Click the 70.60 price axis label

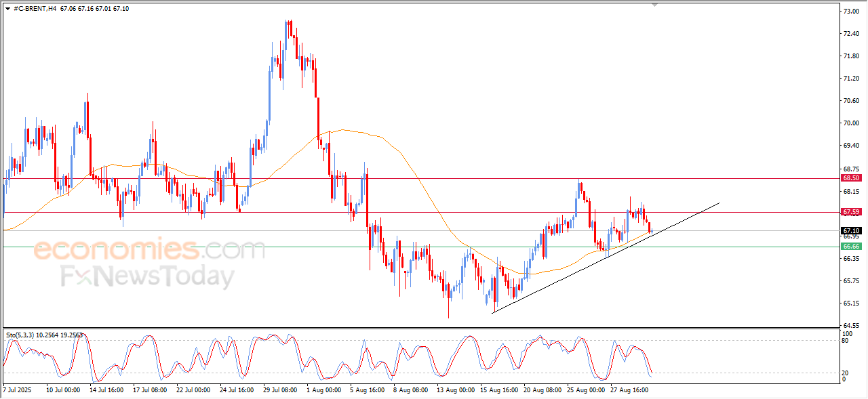coord(851,101)
